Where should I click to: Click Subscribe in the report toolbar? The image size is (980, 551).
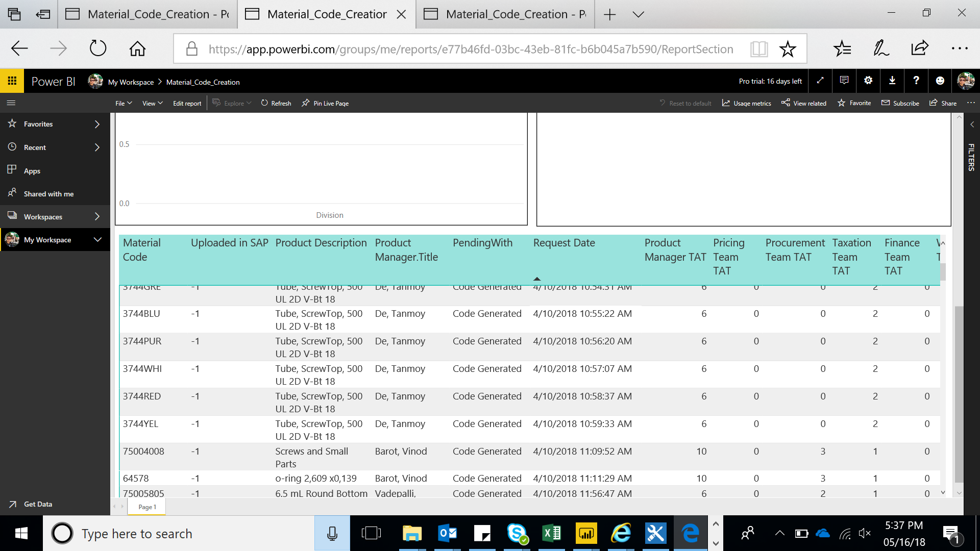(x=900, y=103)
